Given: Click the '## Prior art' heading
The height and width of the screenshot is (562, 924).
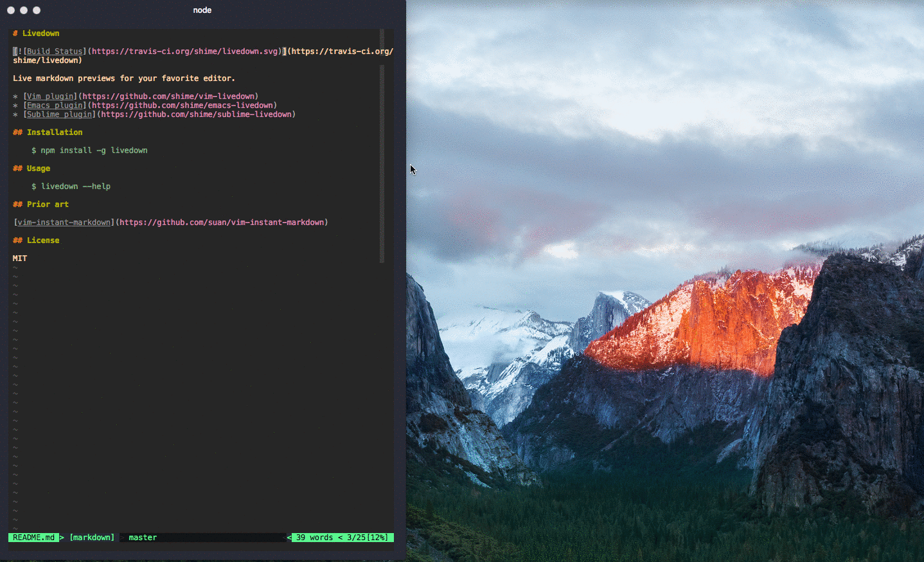Looking at the screenshot, I should click(x=40, y=204).
